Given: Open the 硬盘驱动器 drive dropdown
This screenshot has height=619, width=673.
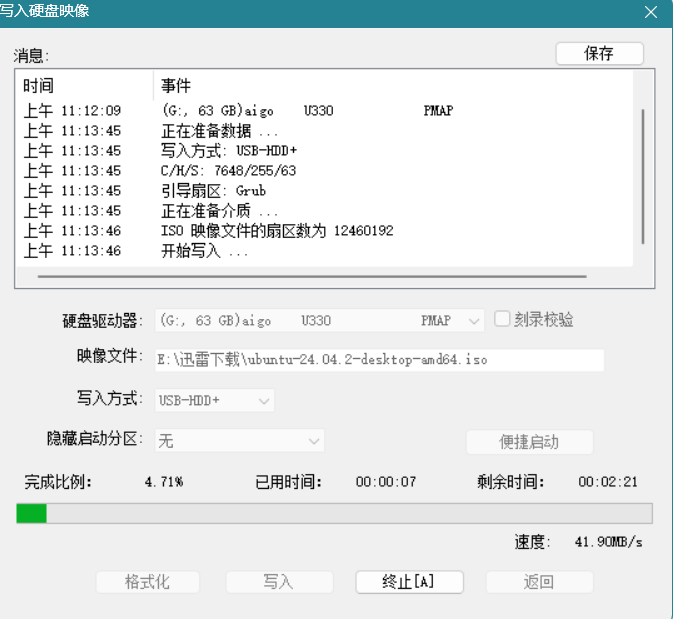Looking at the screenshot, I should tap(319, 320).
